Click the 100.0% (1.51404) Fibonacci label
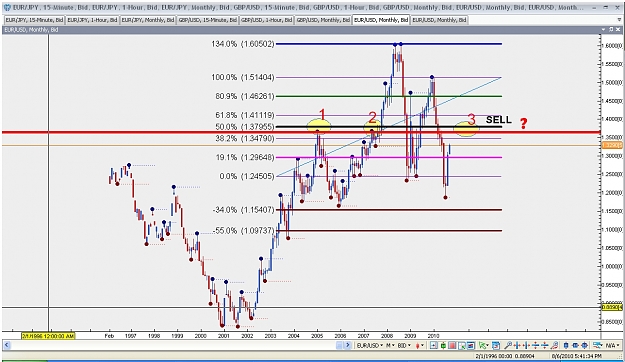This screenshot has height=362, width=625. tap(243, 77)
